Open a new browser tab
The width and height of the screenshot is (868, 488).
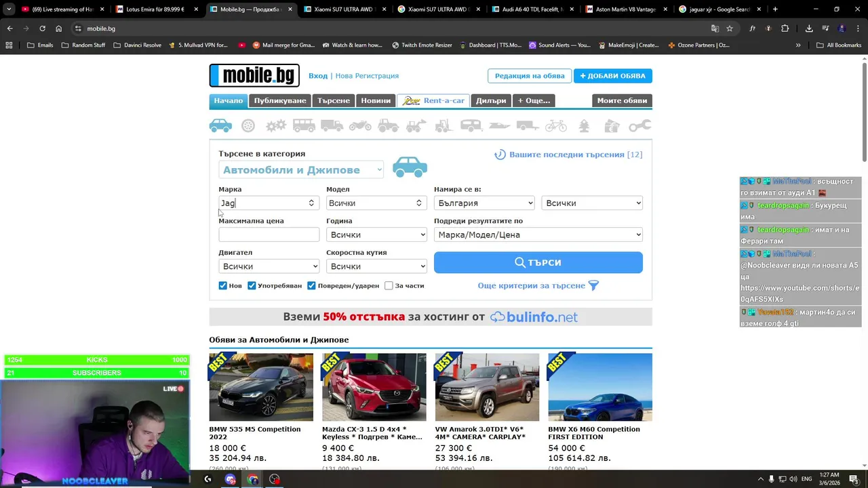click(x=775, y=9)
